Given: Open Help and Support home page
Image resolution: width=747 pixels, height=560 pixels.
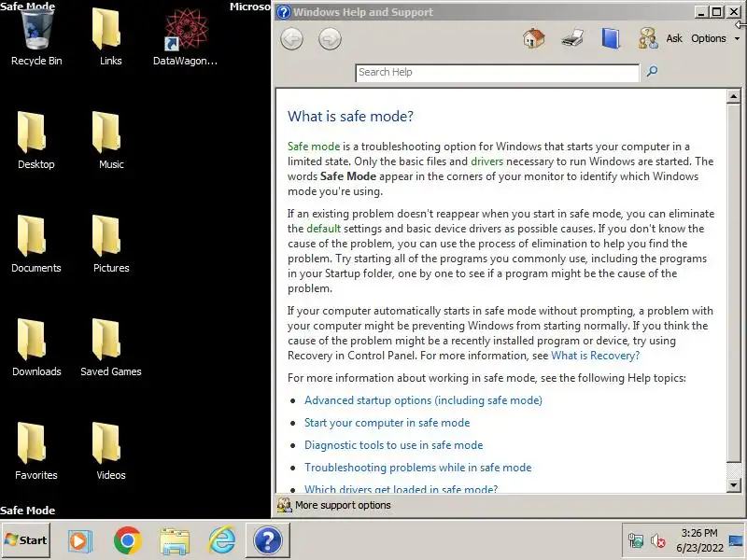Looking at the screenshot, I should (x=533, y=38).
